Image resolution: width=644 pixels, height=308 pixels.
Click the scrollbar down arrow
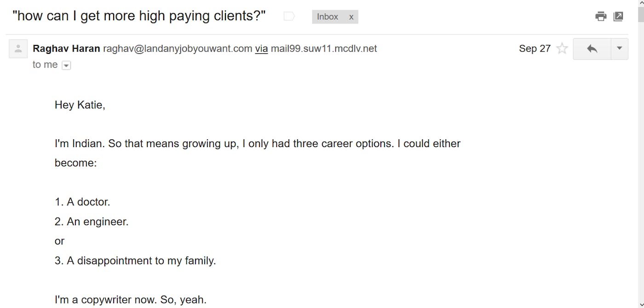pyautogui.click(x=640, y=305)
